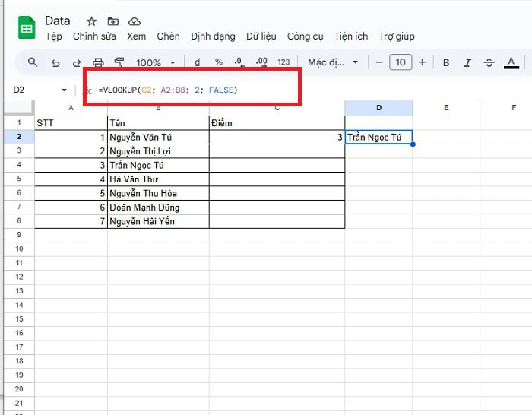Click the redo arrow

[76, 62]
